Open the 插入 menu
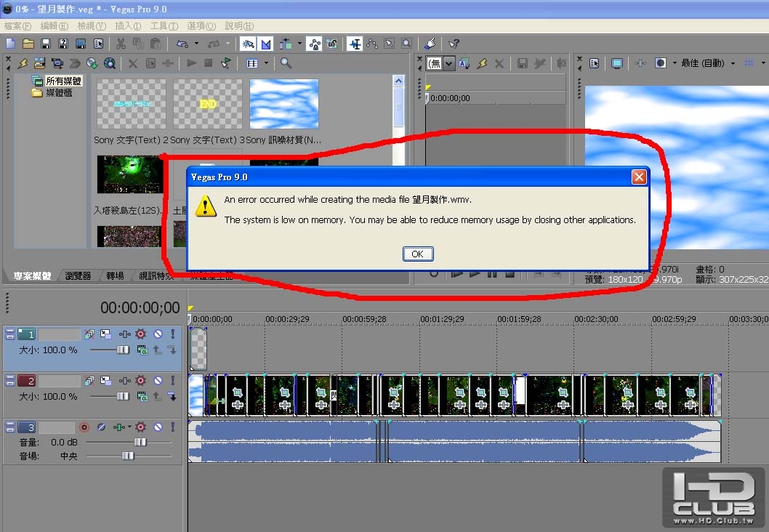This screenshot has height=532, width=769. click(127, 26)
